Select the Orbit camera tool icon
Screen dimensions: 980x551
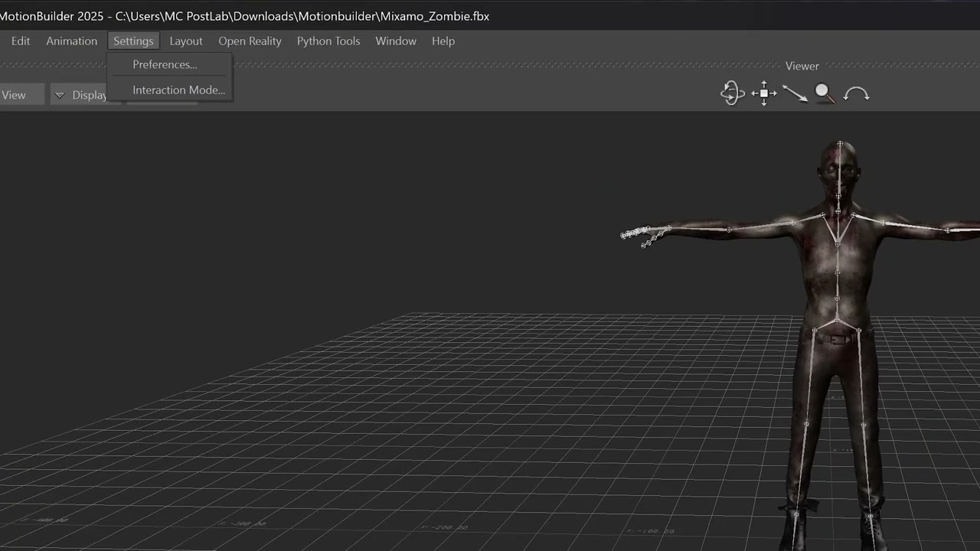733,93
